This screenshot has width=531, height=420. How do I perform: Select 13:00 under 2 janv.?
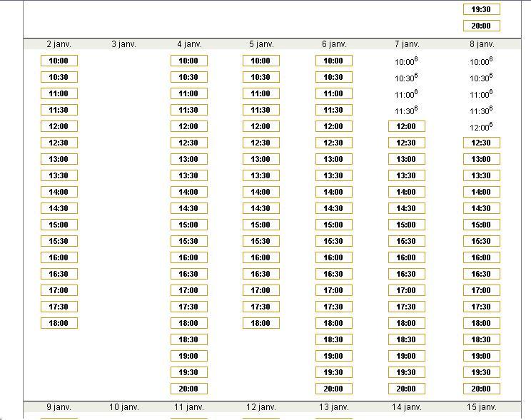click(59, 160)
